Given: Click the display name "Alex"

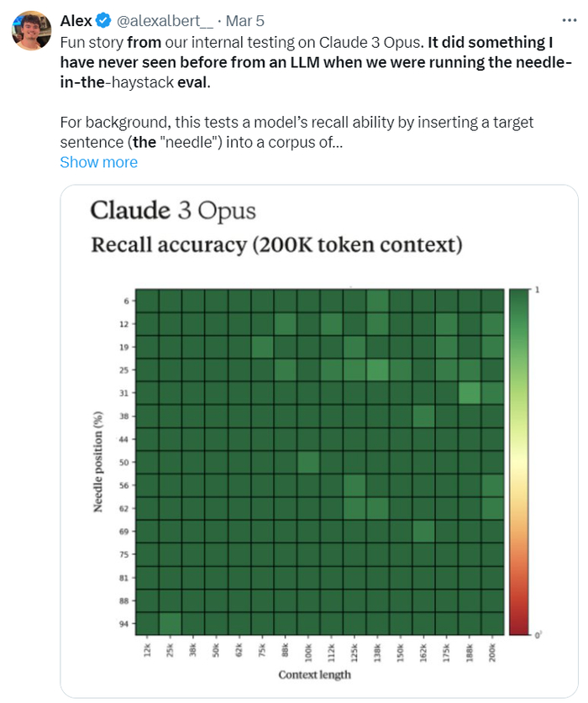Looking at the screenshot, I should (76, 20).
